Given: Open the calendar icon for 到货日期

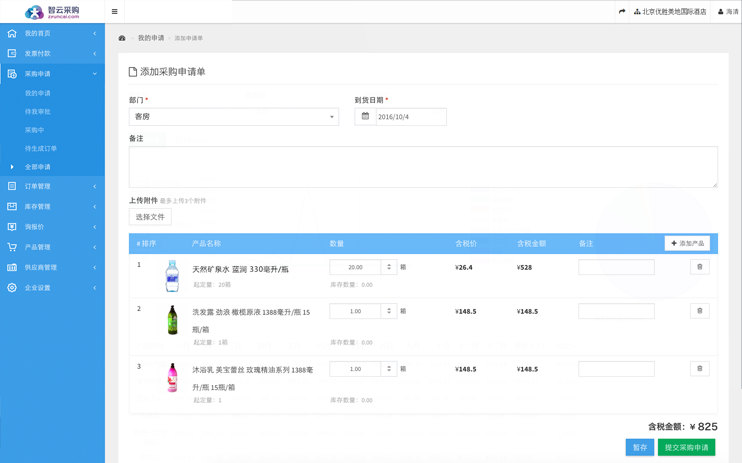Looking at the screenshot, I should [365, 117].
